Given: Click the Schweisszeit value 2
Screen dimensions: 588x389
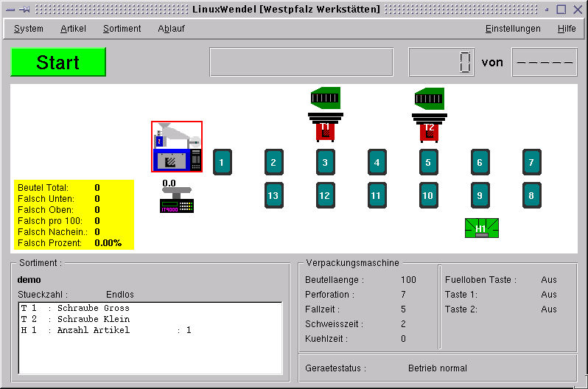Looking at the screenshot, I should 403,323.
